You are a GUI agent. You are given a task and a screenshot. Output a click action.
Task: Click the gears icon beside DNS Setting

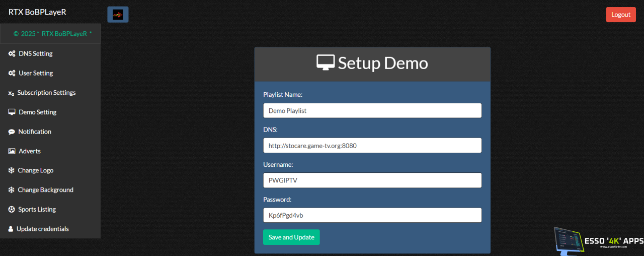coord(12,54)
